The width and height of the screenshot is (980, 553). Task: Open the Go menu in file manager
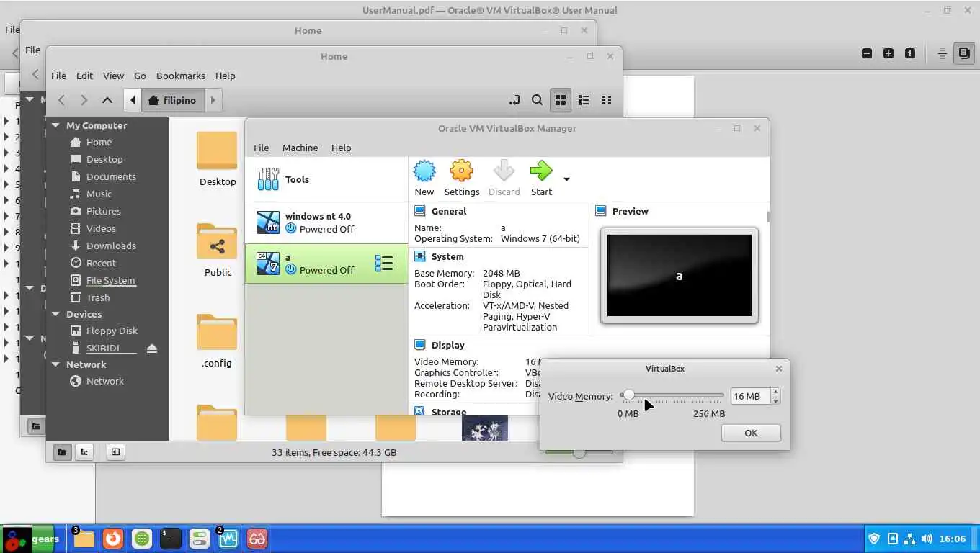140,76
